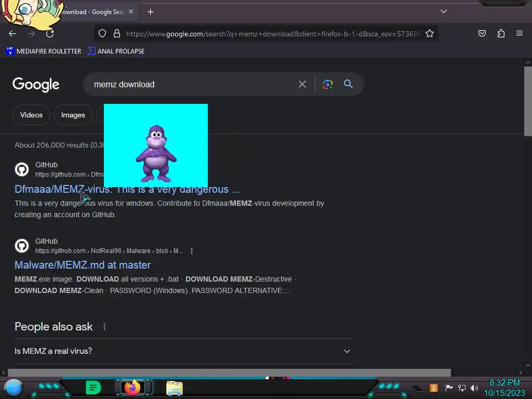List all tabs dropdown arrow
Image resolution: width=532 pixels, height=399 pixels.
tap(444, 11)
